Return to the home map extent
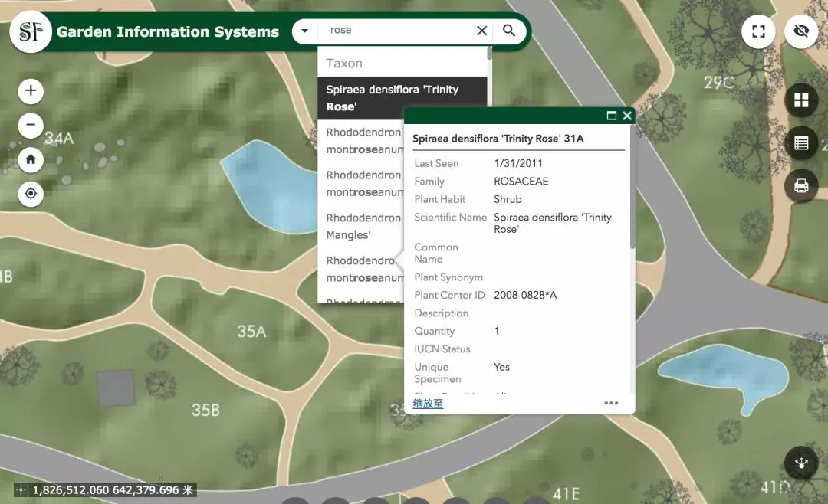 (31, 159)
